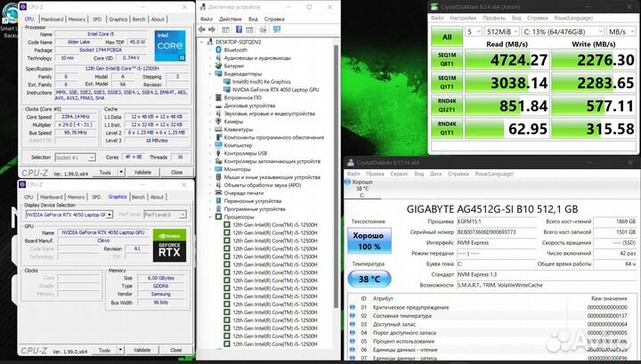
Task: Click the memory Size value 6.00 GBytes in CPU-Z
Action: pos(160,278)
